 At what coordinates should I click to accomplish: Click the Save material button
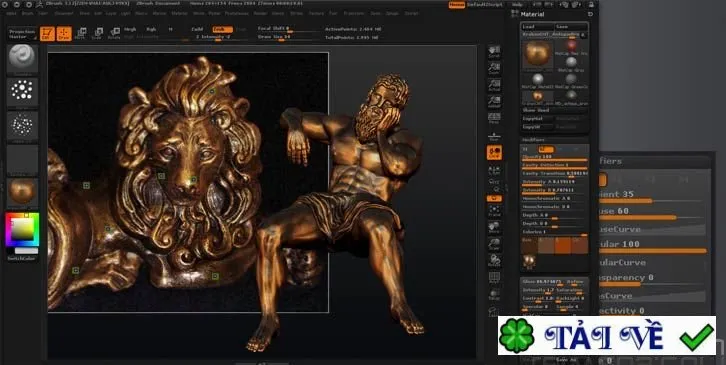pos(572,27)
